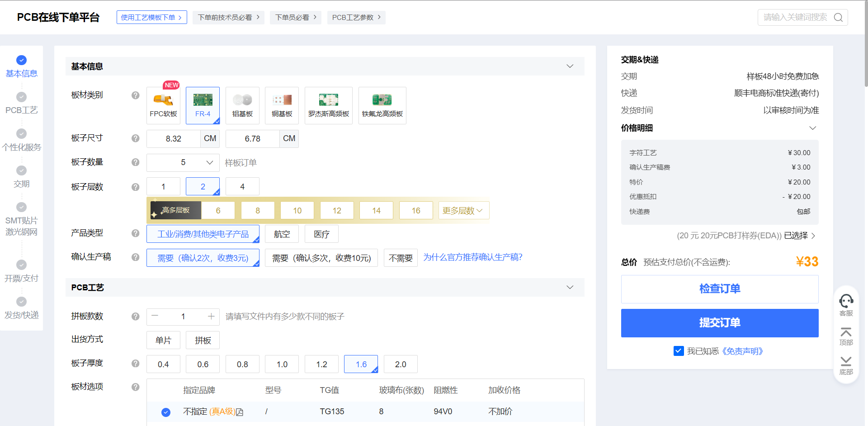Screen dimensions: 868x426
Task: Choose 需要 (确认多次, 收费10元) option
Action: coord(321,258)
